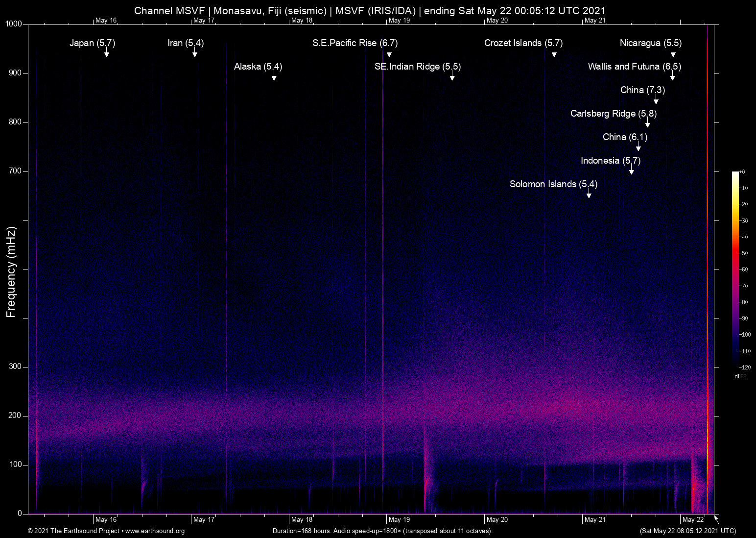Click the China (6.1) earthquake label
The height and width of the screenshot is (538, 756).
pyautogui.click(x=625, y=137)
